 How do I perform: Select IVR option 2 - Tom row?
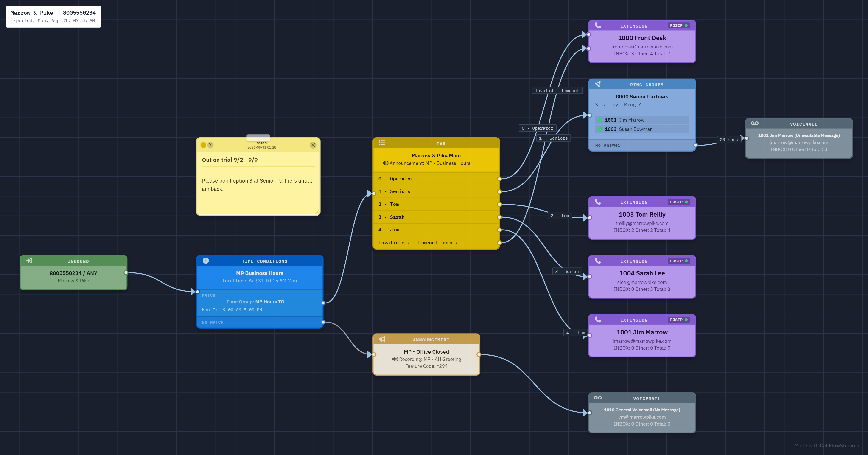pos(436,204)
